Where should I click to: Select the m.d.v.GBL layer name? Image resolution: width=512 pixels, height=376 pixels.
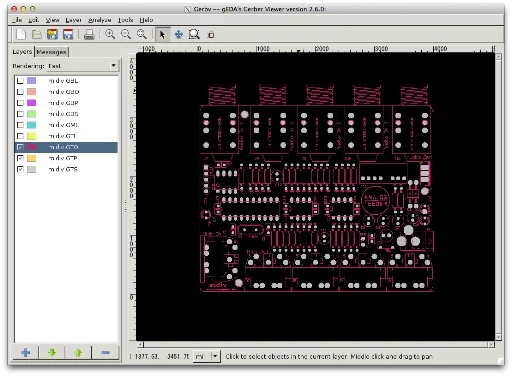[63, 81]
